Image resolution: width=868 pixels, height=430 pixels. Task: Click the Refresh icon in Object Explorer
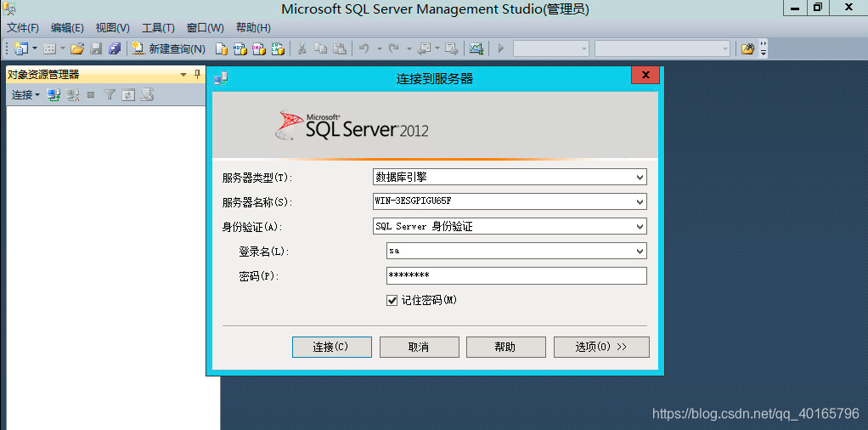click(128, 95)
